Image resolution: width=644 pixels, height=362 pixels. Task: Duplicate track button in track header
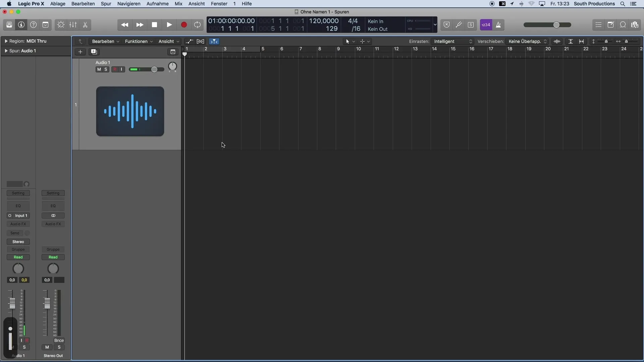pyautogui.click(x=94, y=52)
